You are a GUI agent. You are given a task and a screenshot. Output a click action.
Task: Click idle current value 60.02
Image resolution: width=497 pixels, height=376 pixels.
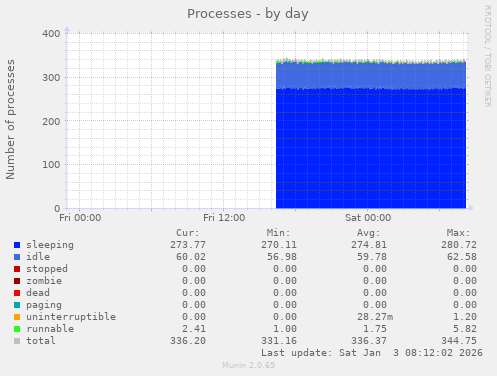[x=191, y=257]
